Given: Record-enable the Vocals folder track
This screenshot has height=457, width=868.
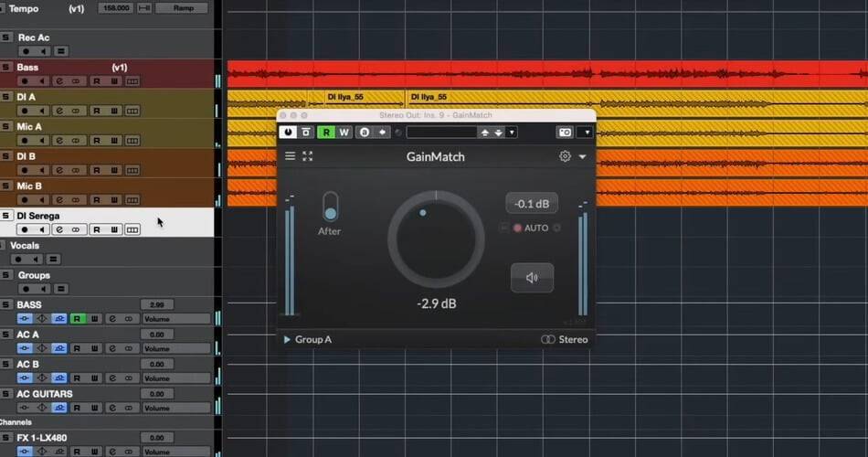Looking at the screenshot, I should click(18, 260).
